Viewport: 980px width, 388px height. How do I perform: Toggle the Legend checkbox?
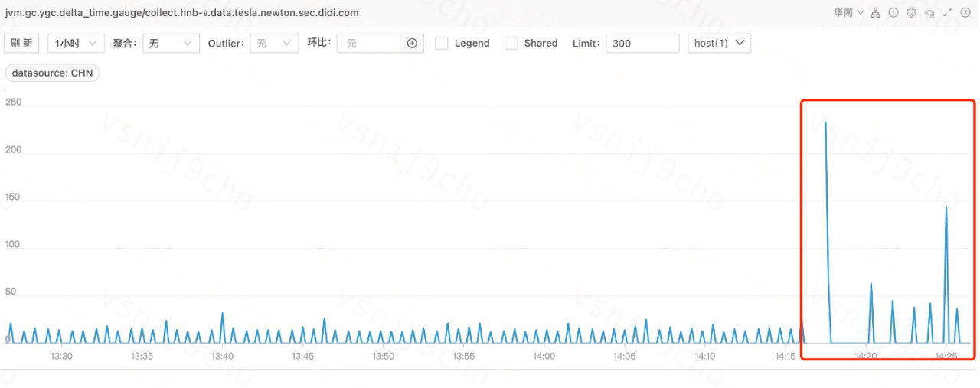pos(441,44)
